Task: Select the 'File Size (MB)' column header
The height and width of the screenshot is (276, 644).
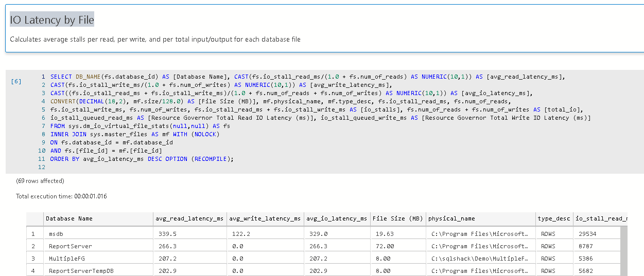Action: (x=397, y=218)
